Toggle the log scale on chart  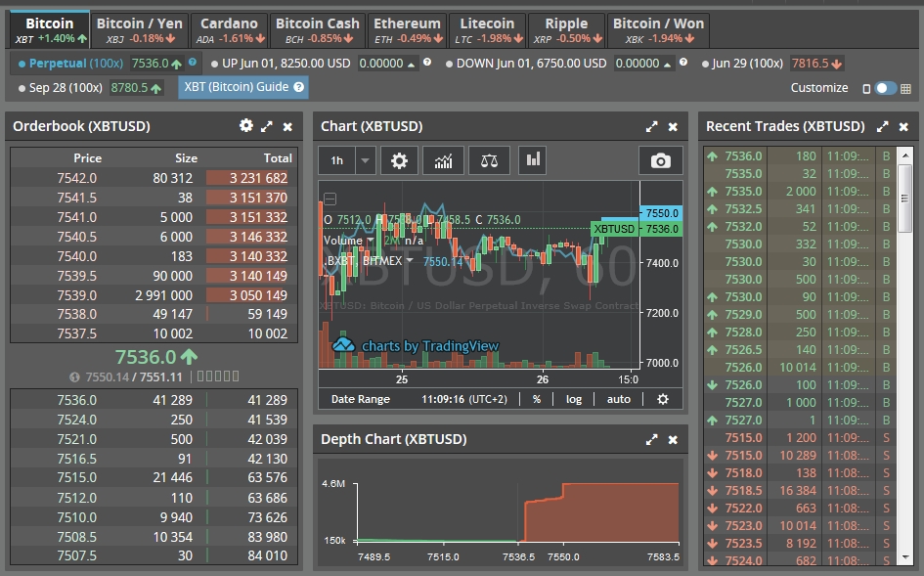(x=574, y=399)
